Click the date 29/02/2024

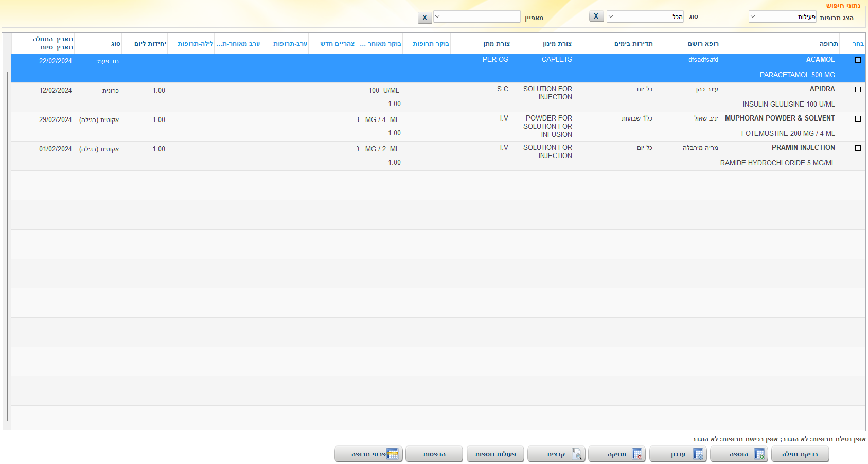(56, 120)
